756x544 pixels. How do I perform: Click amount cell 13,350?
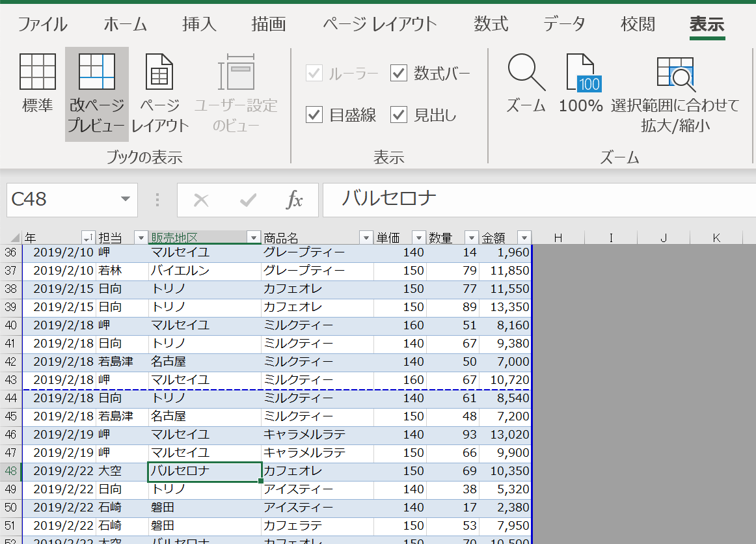tap(504, 307)
